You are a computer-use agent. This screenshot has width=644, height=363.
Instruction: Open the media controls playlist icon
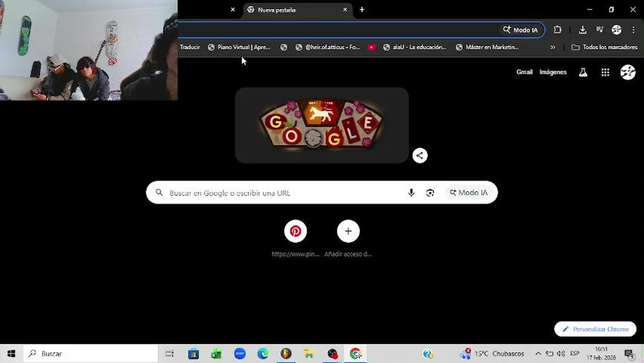click(600, 30)
